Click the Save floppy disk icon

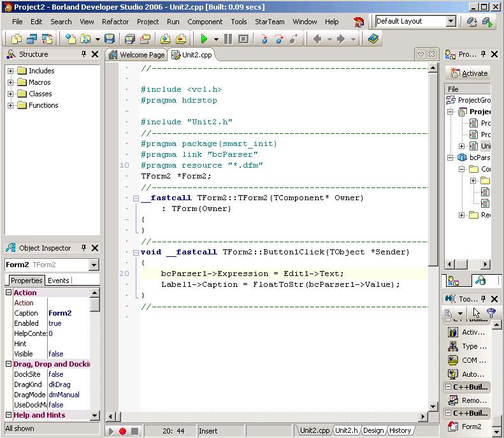coord(110,39)
